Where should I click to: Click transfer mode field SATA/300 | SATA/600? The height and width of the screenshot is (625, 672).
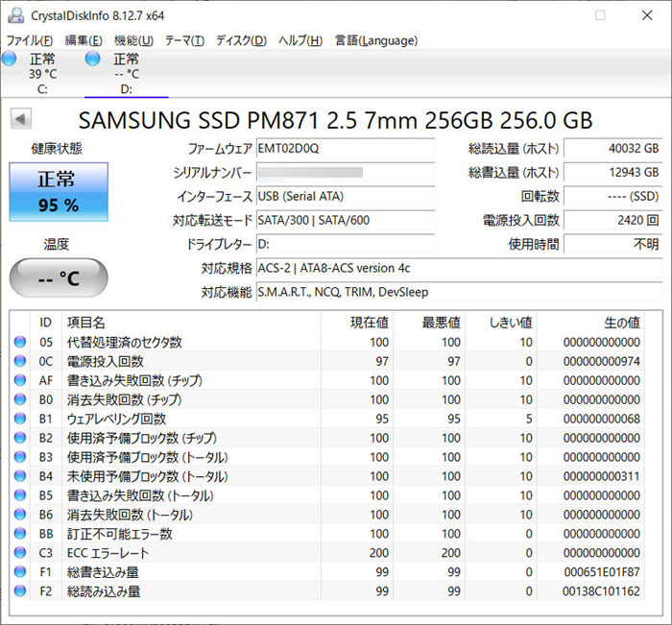[346, 221]
